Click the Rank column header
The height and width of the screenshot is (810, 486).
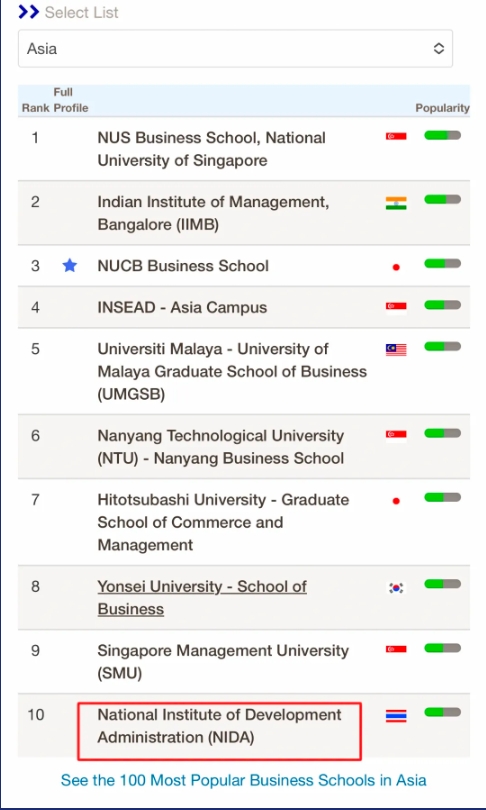point(35,108)
